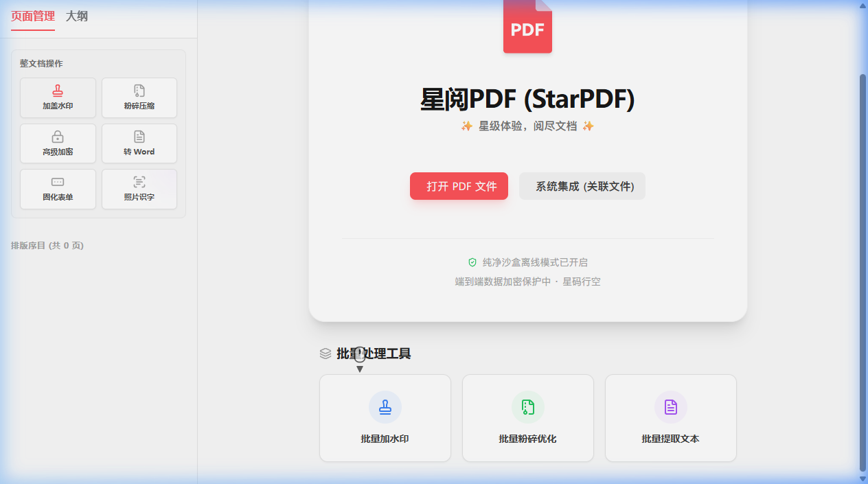
Task: Click the scrollbar up arrow
Action: [863, 5]
